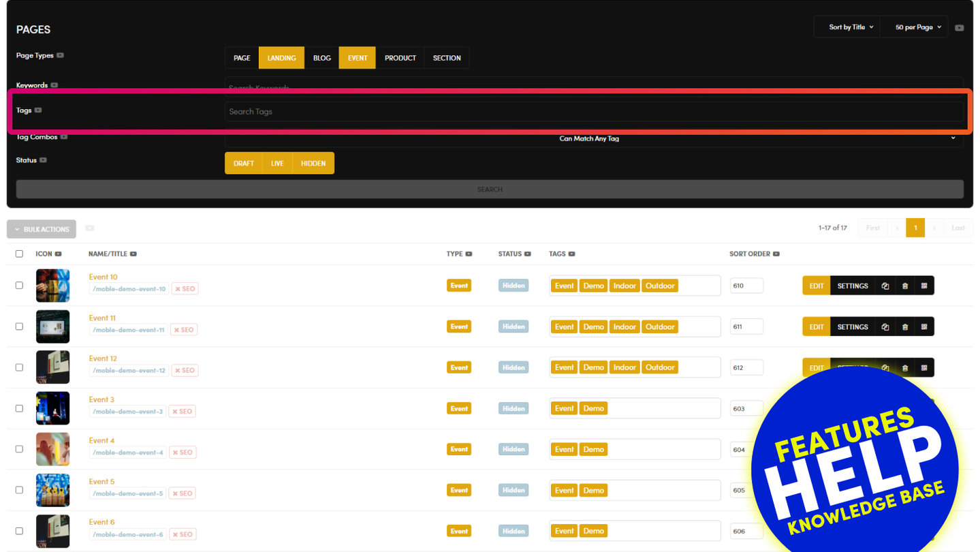The image size is (980, 552).
Task: Click the video help icon beside 50 per Page
Action: pos(959,28)
